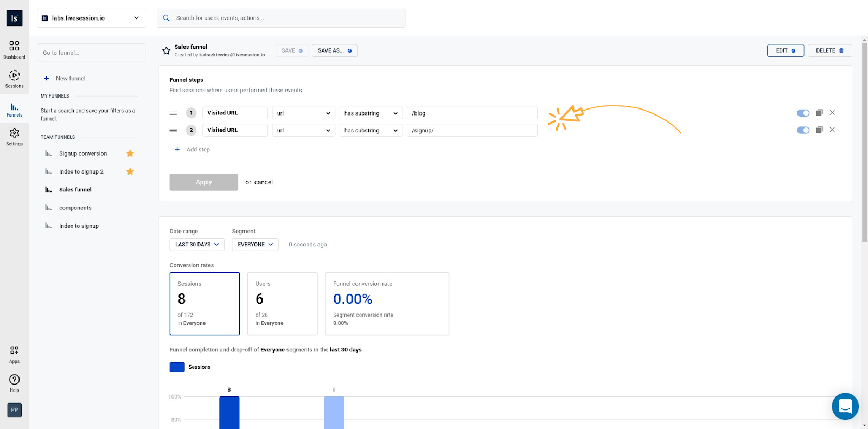Select the Users conversion card
Viewport: 868px width, 429px height.
point(283,304)
